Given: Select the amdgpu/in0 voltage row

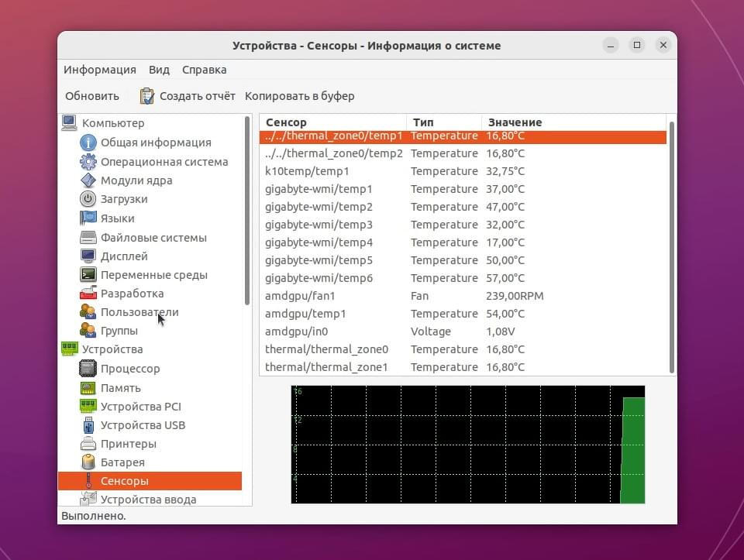Looking at the screenshot, I should click(463, 331).
